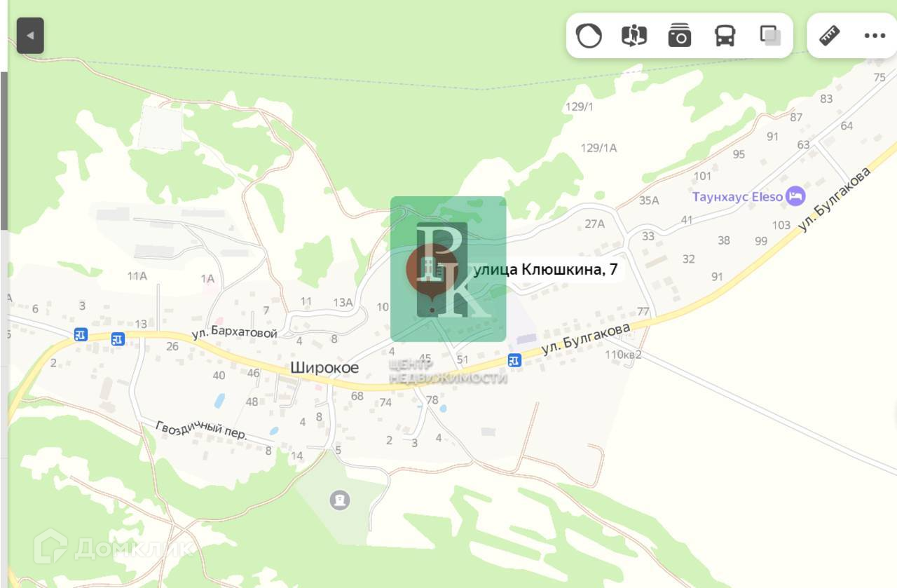Show photos layer with camera icon

tap(679, 35)
